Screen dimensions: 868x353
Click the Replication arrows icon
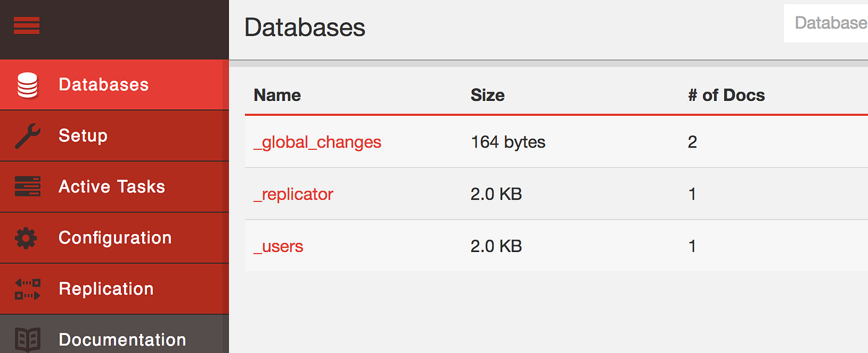[27, 289]
